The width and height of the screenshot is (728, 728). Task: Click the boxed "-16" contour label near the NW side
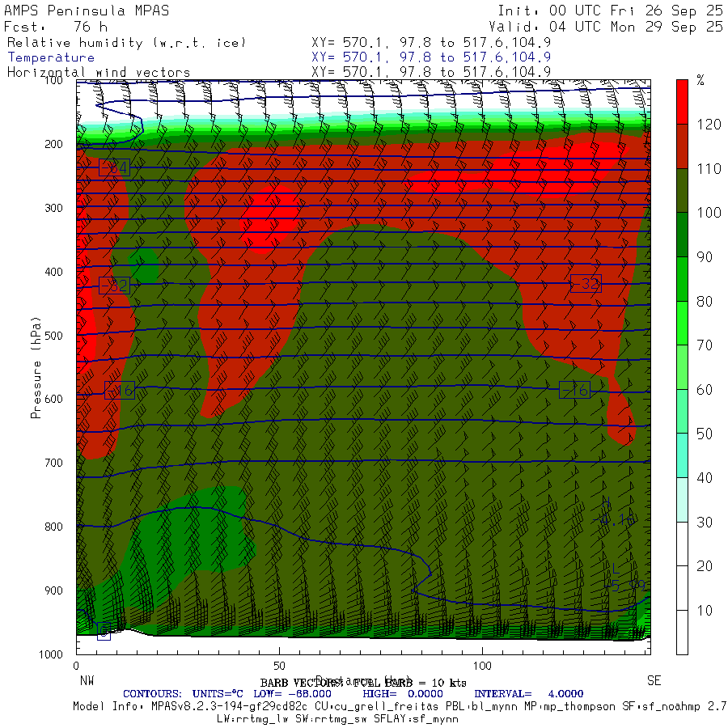[x=120, y=390]
